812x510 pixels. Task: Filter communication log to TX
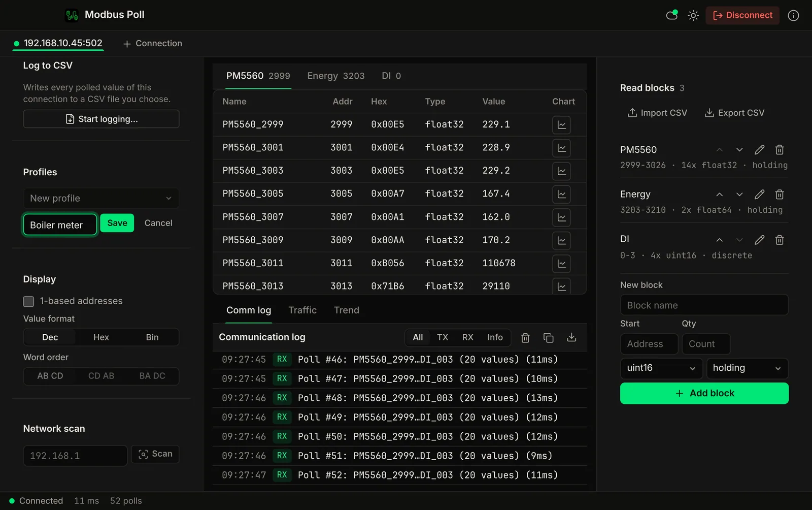443,337
